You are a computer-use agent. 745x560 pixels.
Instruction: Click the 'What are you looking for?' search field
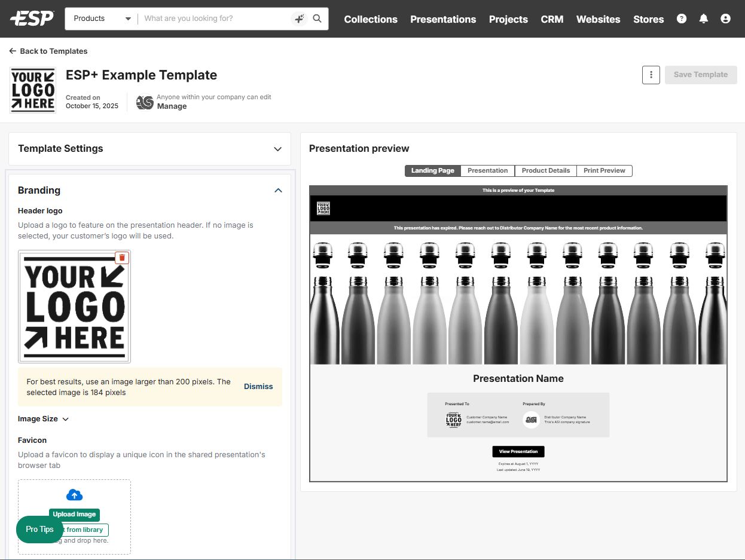(215, 19)
